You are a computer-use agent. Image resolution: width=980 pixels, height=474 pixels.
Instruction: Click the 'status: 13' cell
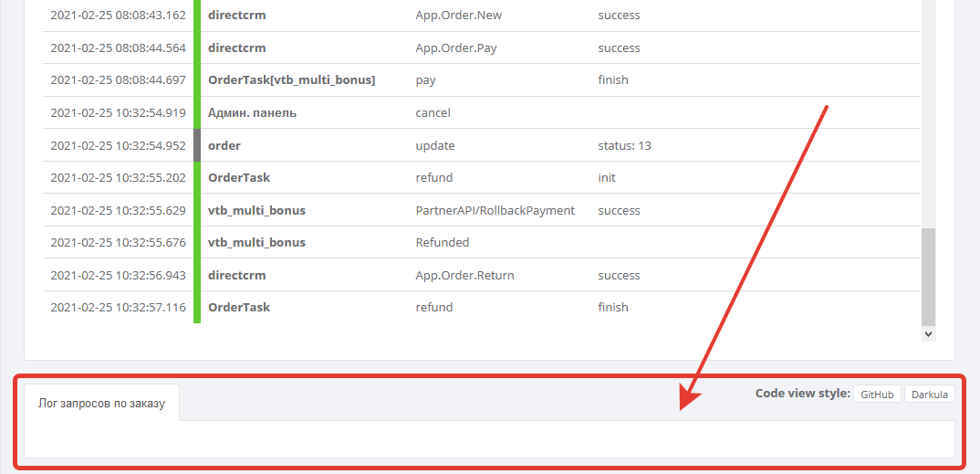pos(624,146)
